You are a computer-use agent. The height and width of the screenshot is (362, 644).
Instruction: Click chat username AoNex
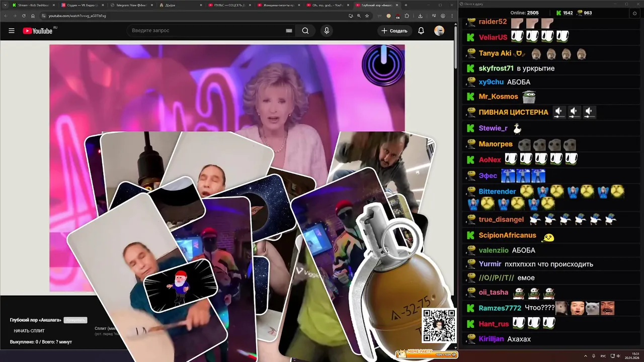tap(490, 160)
